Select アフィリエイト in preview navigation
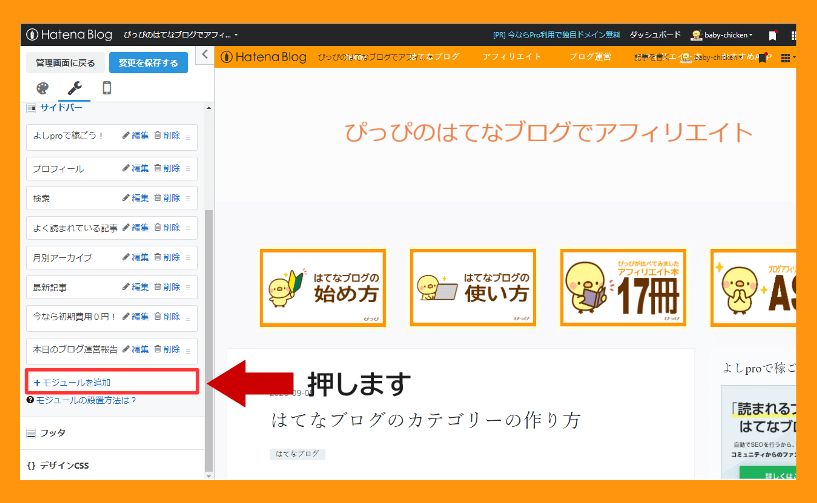 point(512,57)
